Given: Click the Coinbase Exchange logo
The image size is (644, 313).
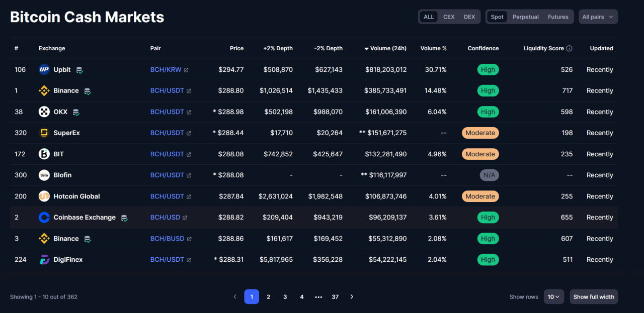Looking at the screenshot, I should point(44,218).
